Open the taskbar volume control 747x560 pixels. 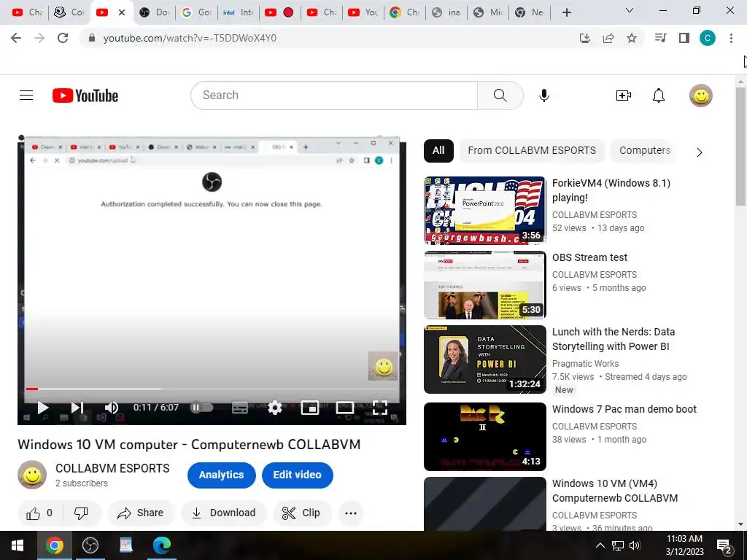coord(635,545)
